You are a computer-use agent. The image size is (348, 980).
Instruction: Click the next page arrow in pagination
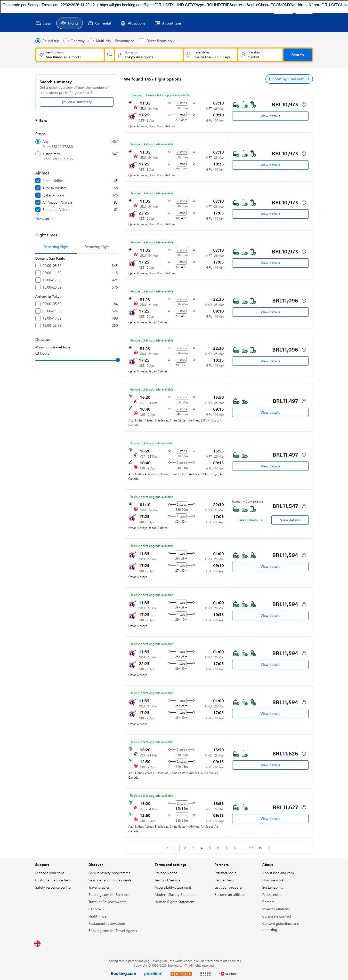pos(269,848)
